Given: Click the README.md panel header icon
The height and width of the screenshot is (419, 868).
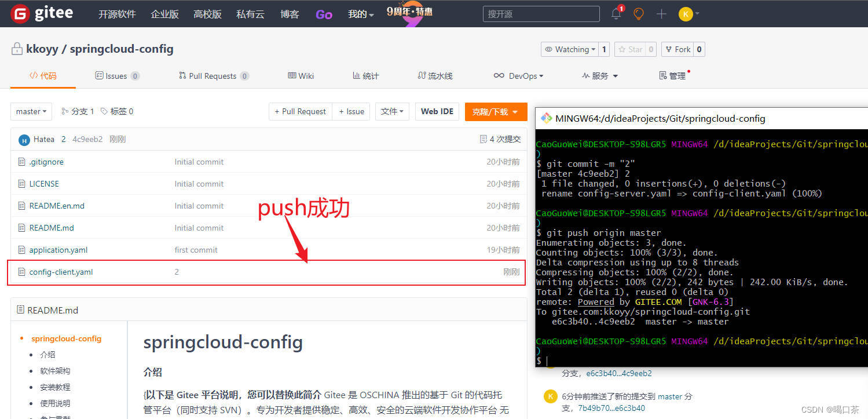Looking at the screenshot, I should [20, 310].
